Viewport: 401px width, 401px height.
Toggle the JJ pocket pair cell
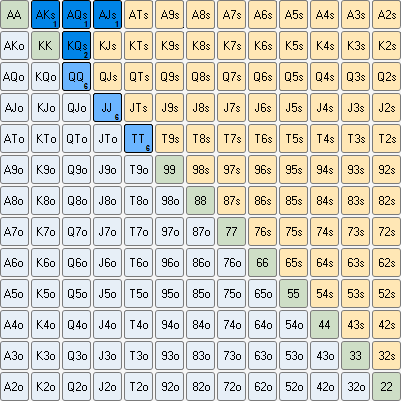click(107, 108)
